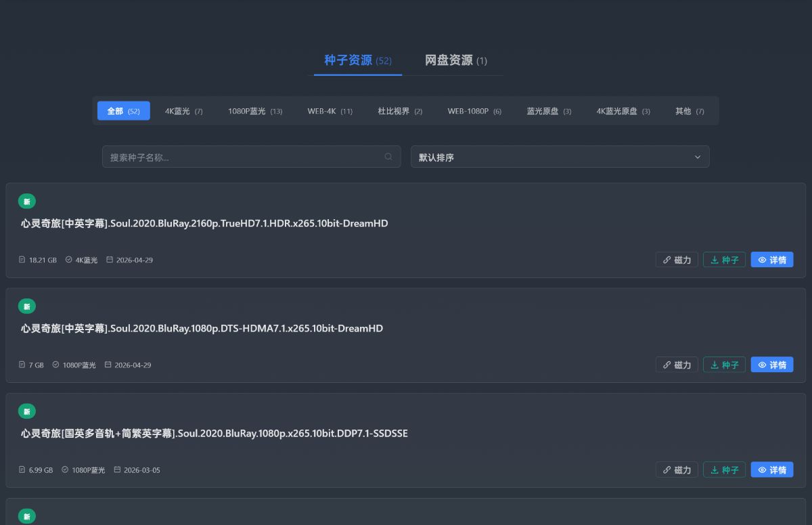Open the 默认排序 sort dropdown

[x=560, y=157]
